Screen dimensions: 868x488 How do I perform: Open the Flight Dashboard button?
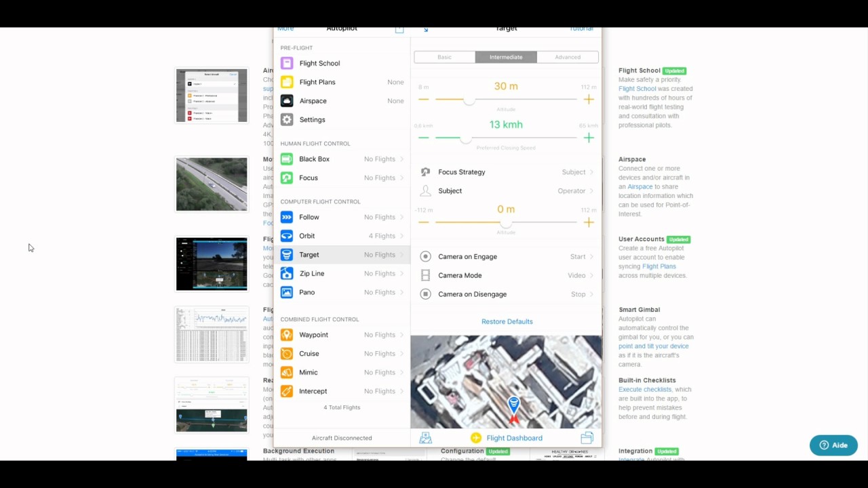click(507, 438)
